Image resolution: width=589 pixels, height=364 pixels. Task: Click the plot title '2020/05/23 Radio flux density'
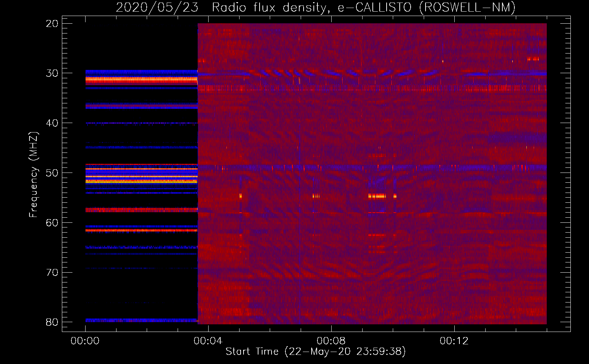223,7
